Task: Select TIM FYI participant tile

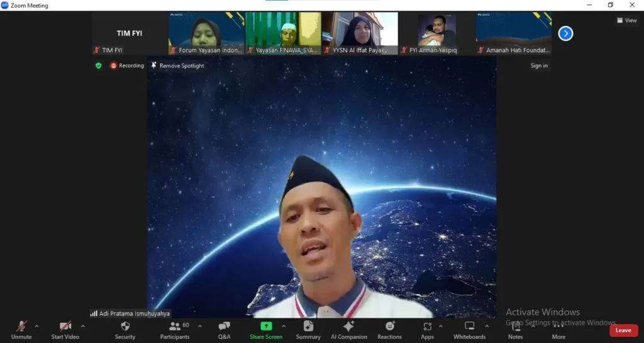Action: (130, 33)
